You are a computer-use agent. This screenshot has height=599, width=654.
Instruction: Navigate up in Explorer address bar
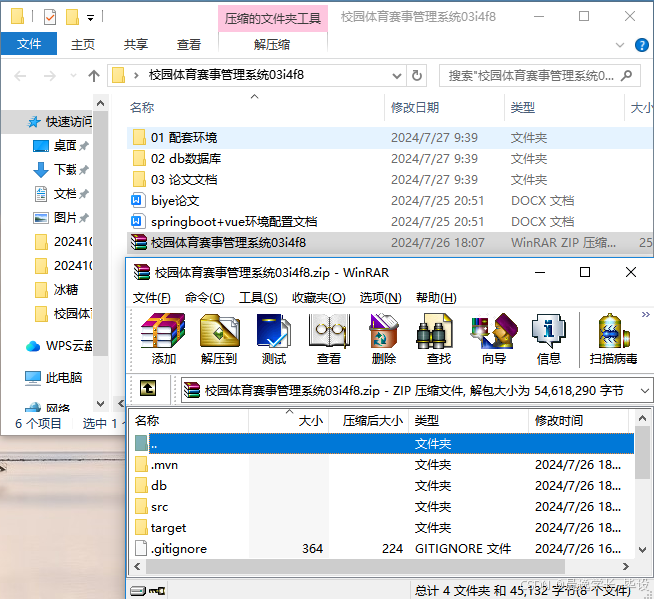94,76
